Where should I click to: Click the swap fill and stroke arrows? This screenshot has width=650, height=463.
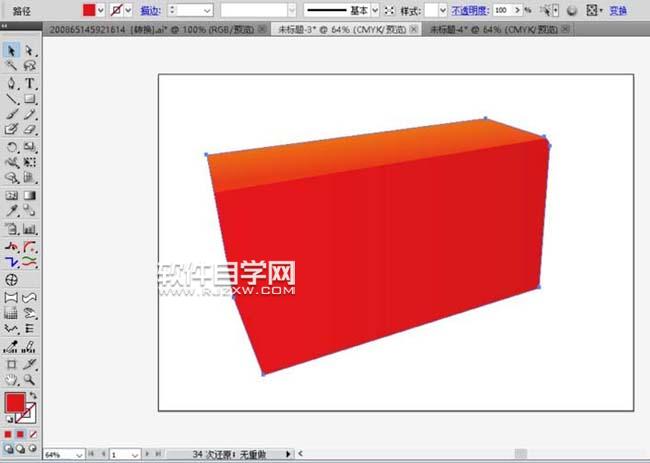[x=33, y=395]
